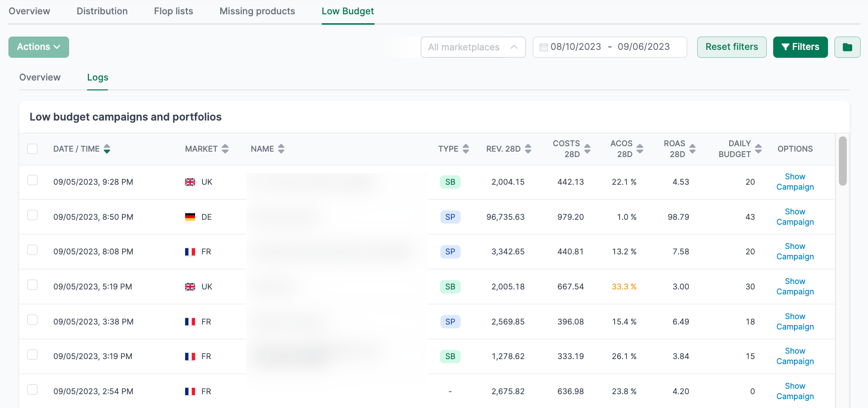Screen dimensions: 868x408
Task: Click the orange 33.3 % ACOS value
Action: pos(624,286)
